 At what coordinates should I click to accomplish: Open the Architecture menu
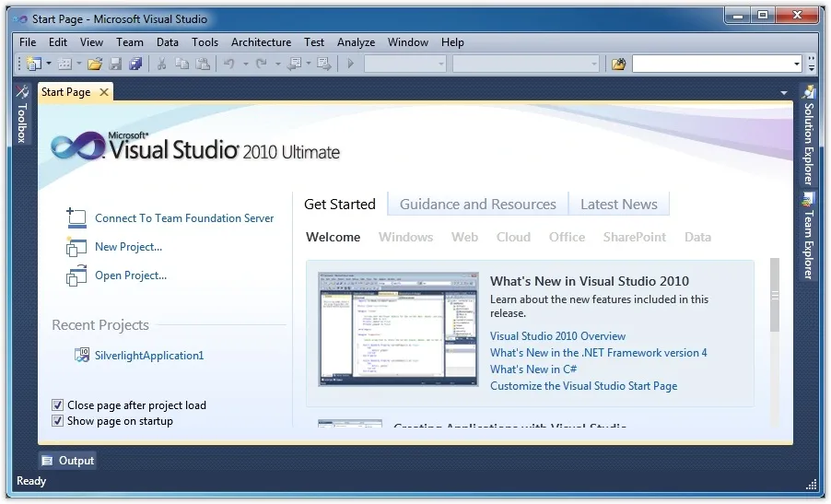[x=261, y=42]
